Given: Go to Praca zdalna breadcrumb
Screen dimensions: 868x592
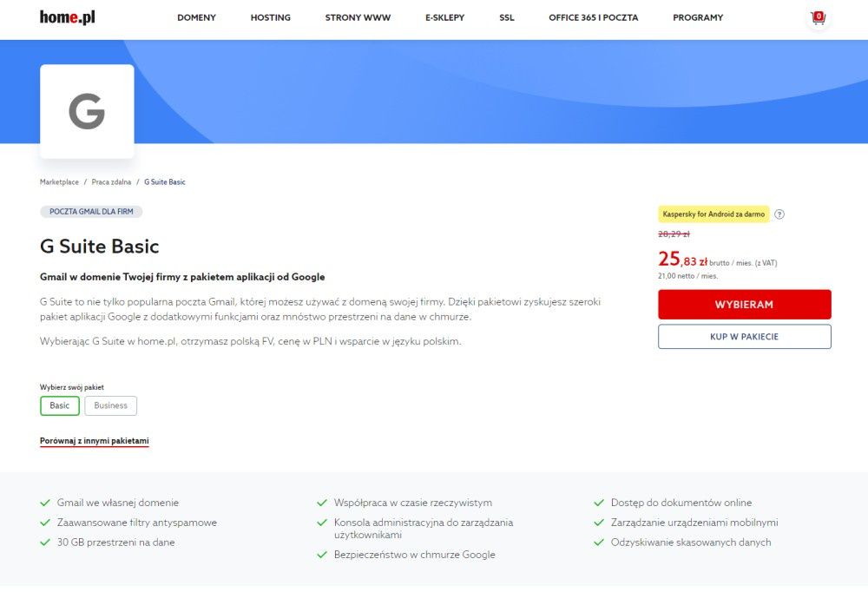Looking at the screenshot, I should 111,181.
